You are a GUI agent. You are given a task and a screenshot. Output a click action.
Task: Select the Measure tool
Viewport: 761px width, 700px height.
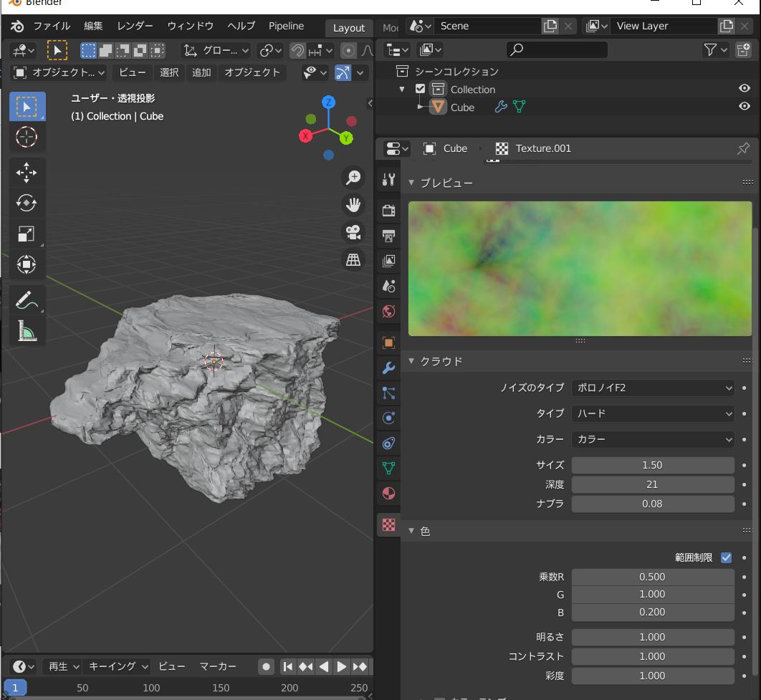(x=27, y=330)
